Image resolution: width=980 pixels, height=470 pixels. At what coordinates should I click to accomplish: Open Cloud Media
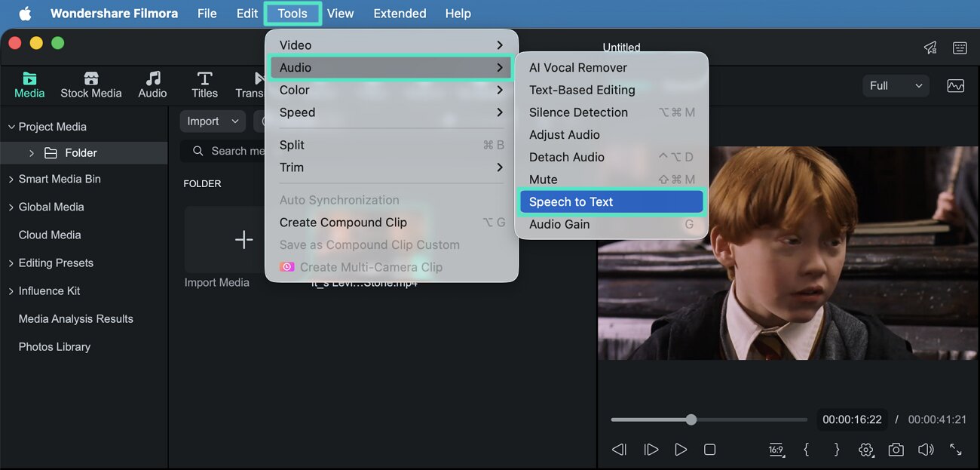click(x=50, y=235)
